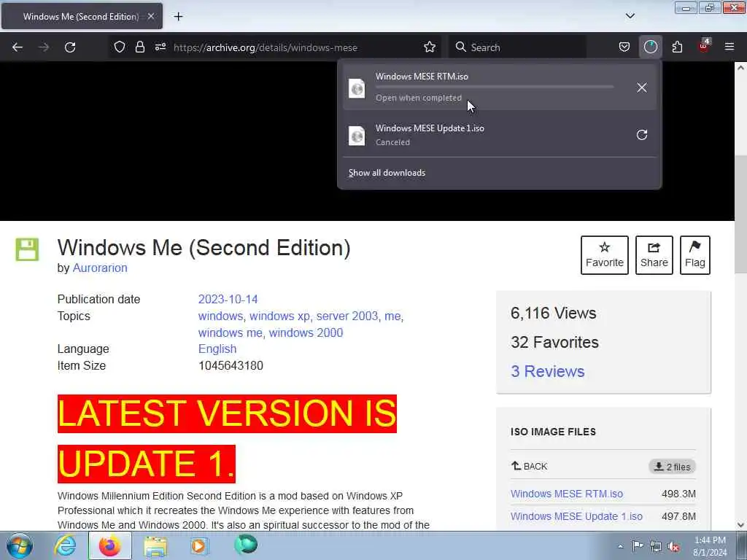Click the green floppy software icon
The image size is (747, 560).
tap(27, 249)
